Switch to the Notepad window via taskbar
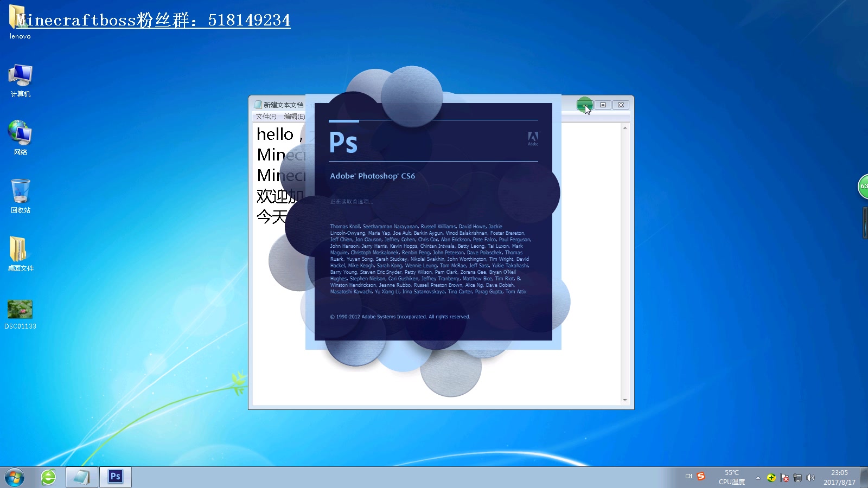Image resolution: width=868 pixels, height=488 pixels. 81,477
